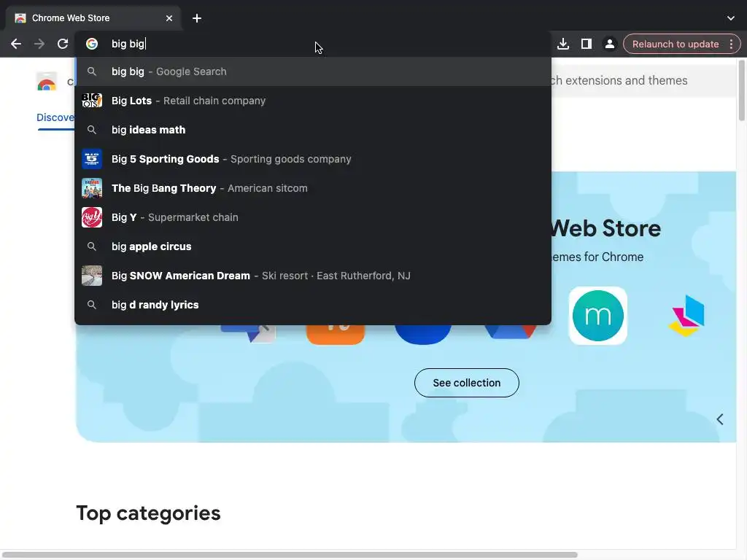This screenshot has width=747, height=560.
Task: Click the Top categories heading
Action: coord(148,513)
